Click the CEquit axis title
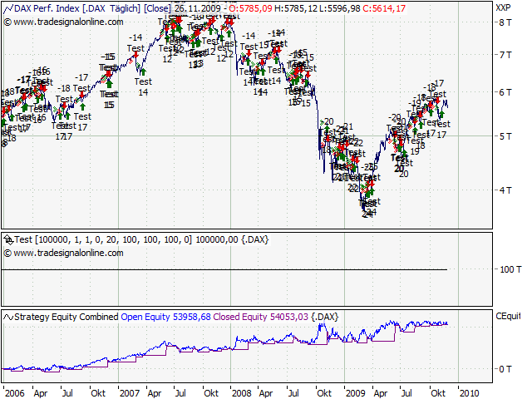This screenshot has width=532, height=399. pos(508,316)
